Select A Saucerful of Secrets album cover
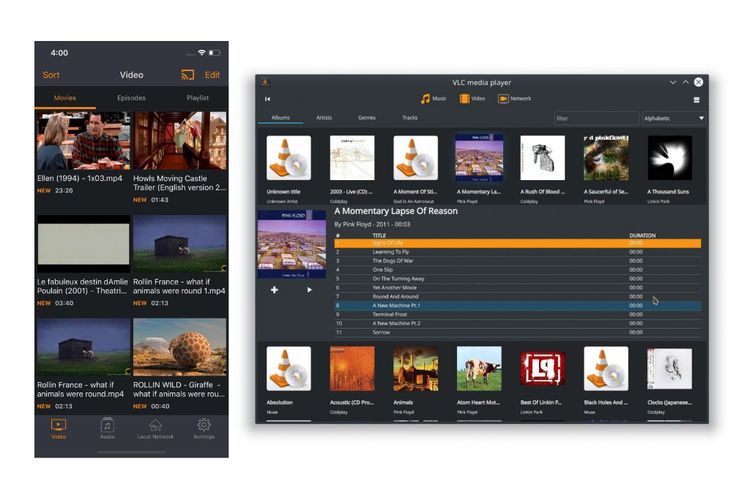This screenshot has height=500, width=750. [x=606, y=158]
